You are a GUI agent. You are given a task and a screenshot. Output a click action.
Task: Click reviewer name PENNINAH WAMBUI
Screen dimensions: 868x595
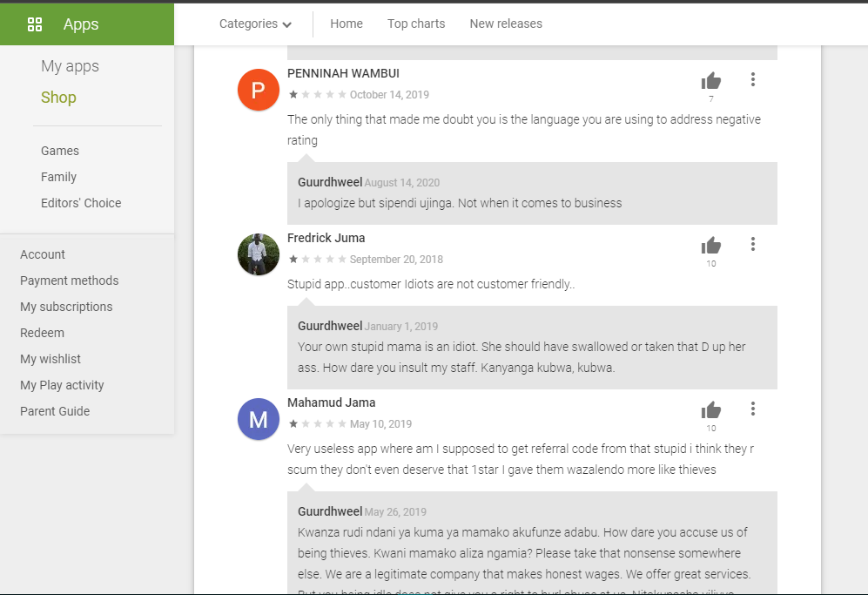click(343, 73)
